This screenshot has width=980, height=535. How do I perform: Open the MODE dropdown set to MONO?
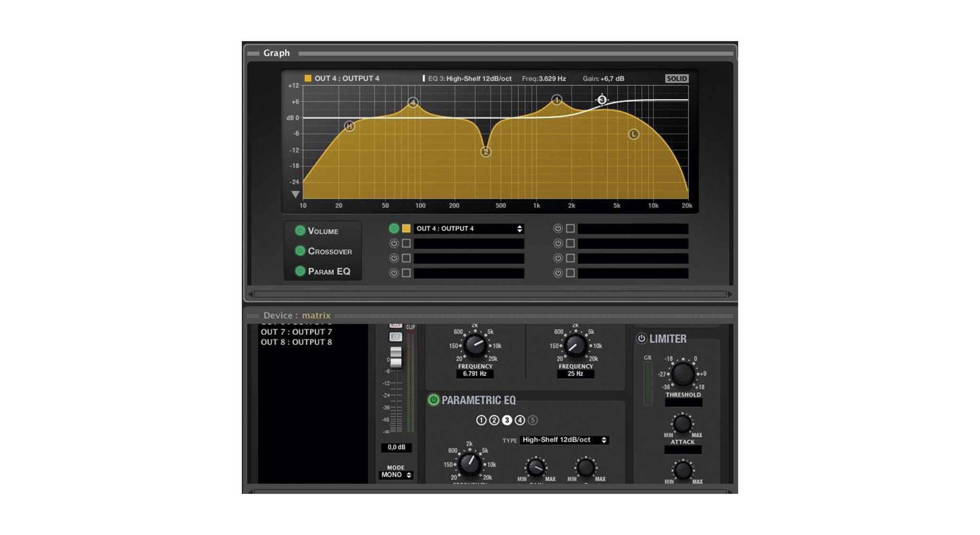pyautogui.click(x=397, y=475)
